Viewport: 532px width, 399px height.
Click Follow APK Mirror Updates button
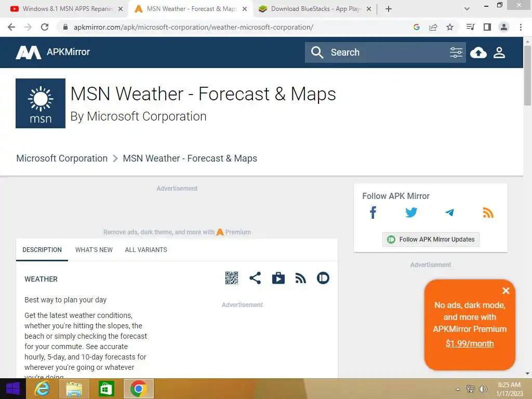[x=431, y=240]
